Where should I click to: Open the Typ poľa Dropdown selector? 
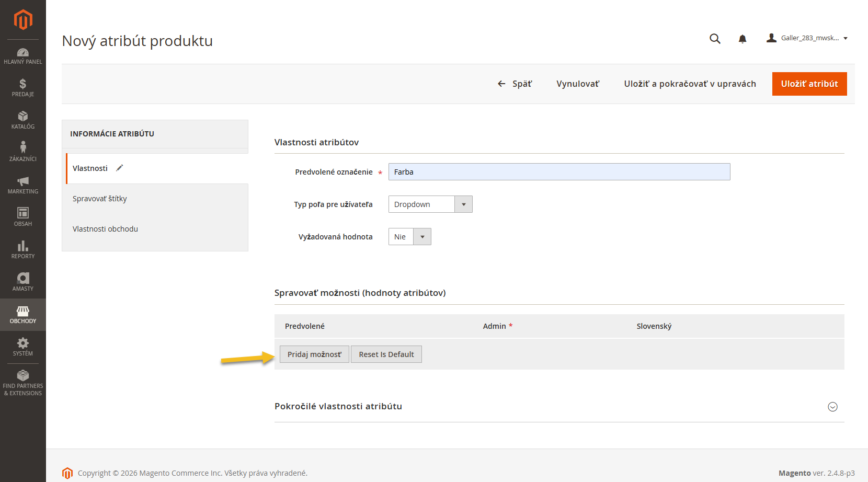430,204
